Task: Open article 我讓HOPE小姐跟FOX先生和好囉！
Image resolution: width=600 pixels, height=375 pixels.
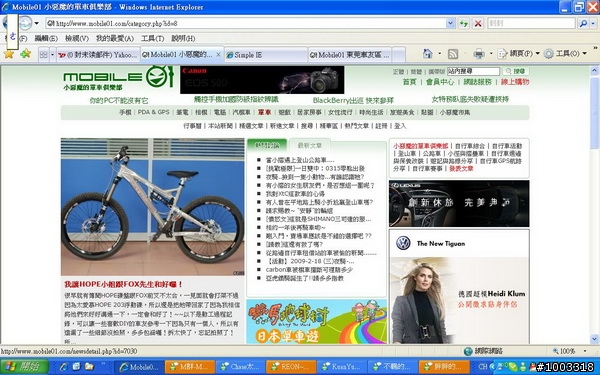Action: pyautogui.click(x=124, y=284)
